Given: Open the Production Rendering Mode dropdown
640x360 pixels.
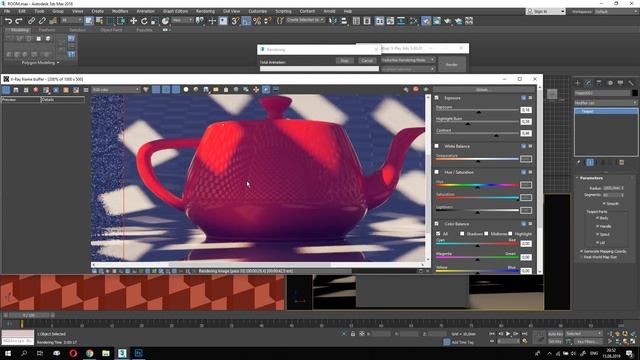Looking at the screenshot, I should [408, 60].
